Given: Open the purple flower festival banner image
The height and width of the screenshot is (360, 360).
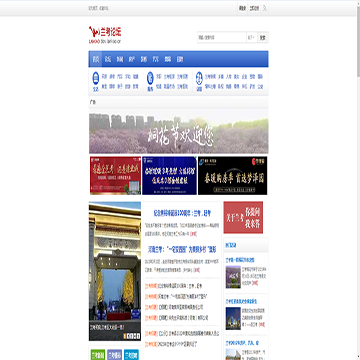Looking at the screenshot, I should point(179,133).
